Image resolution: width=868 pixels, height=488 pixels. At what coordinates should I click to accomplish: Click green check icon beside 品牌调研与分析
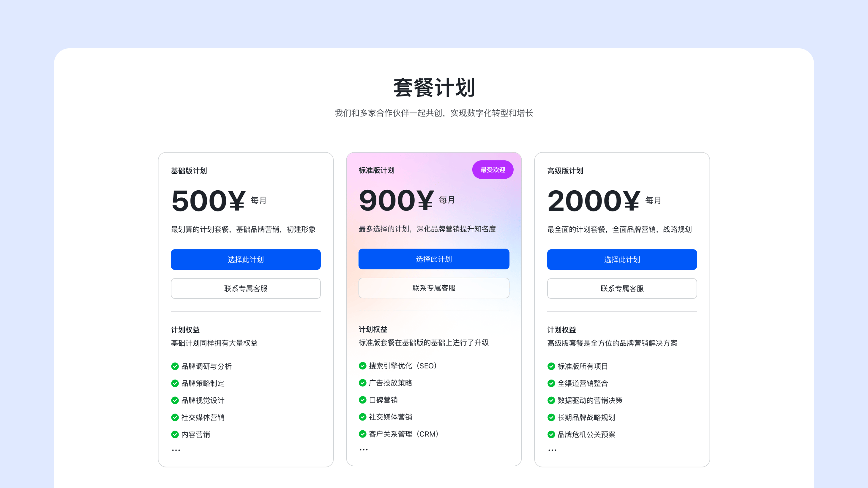click(x=175, y=366)
